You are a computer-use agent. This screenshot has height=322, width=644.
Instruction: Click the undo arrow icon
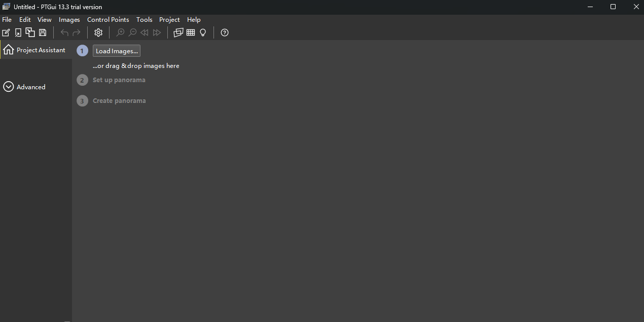point(64,32)
